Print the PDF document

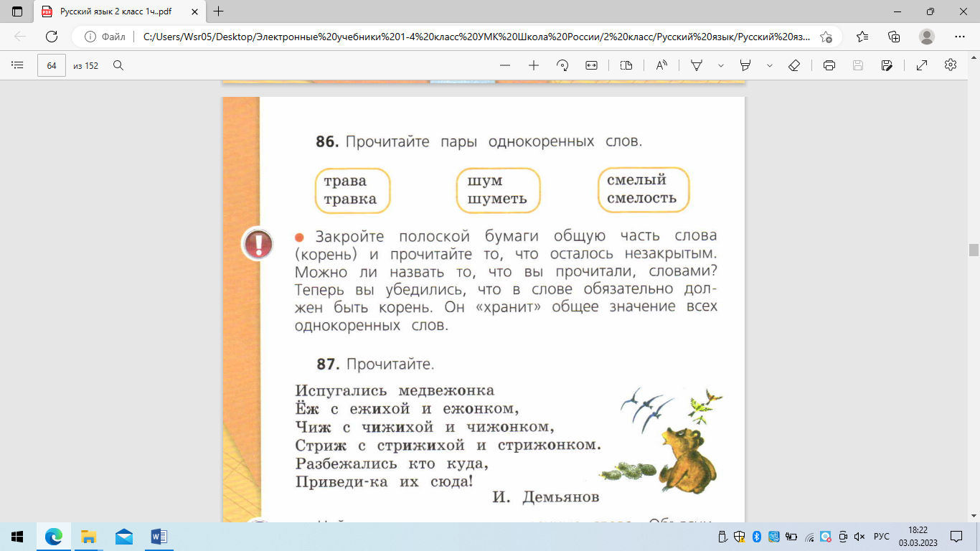tap(829, 65)
